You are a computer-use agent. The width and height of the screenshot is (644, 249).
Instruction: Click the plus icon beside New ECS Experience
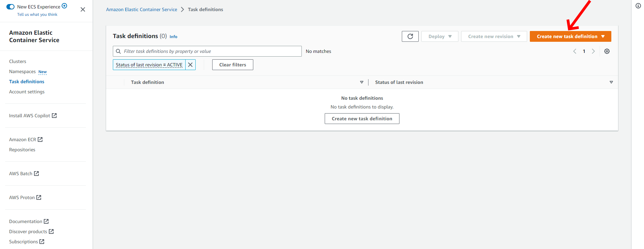click(64, 6)
